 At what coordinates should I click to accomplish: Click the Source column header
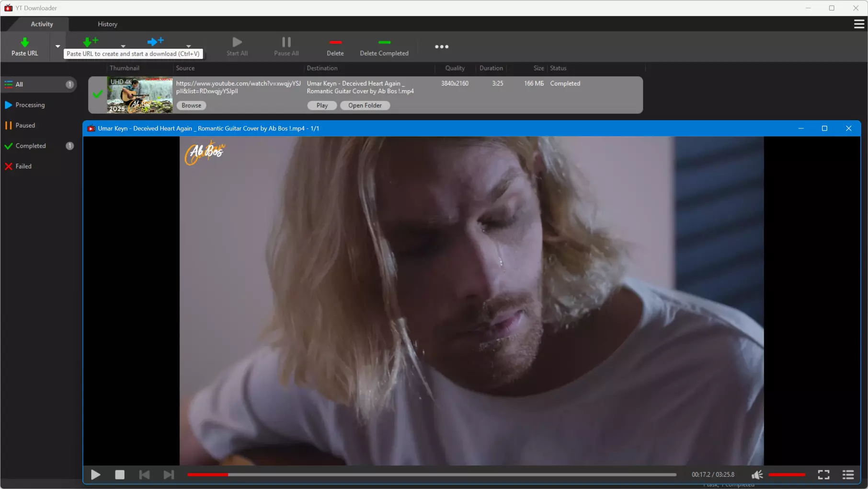click(x=185, y=68)
